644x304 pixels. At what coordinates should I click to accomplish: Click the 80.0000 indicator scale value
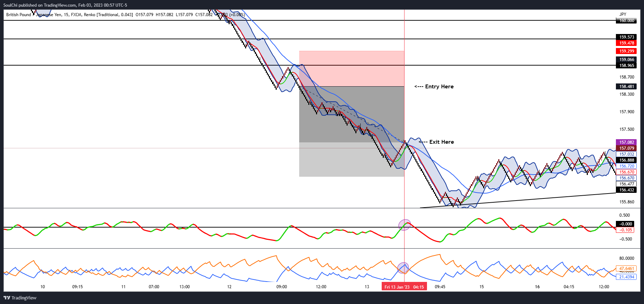point(627,258)
